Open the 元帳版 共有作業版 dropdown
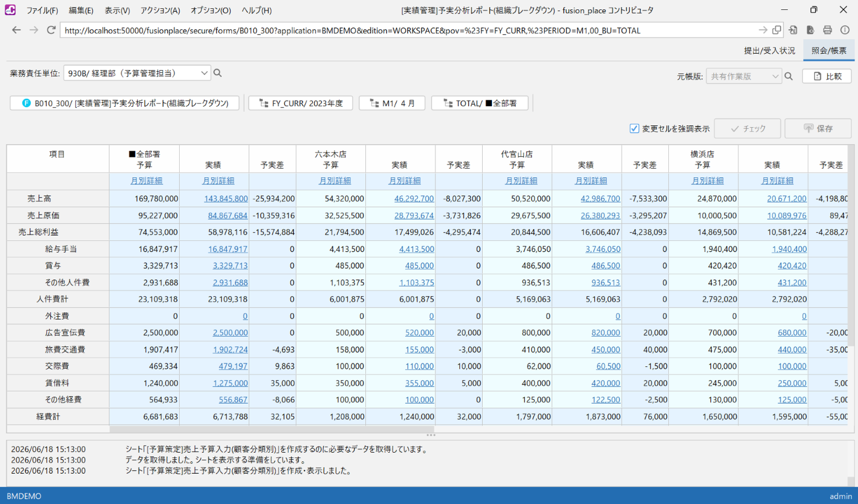This screenshot has height=504, width=858. (744, 76)
